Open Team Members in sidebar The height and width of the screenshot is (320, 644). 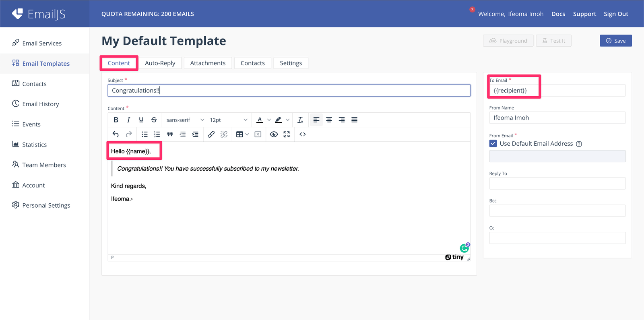(x=44, y=165)
